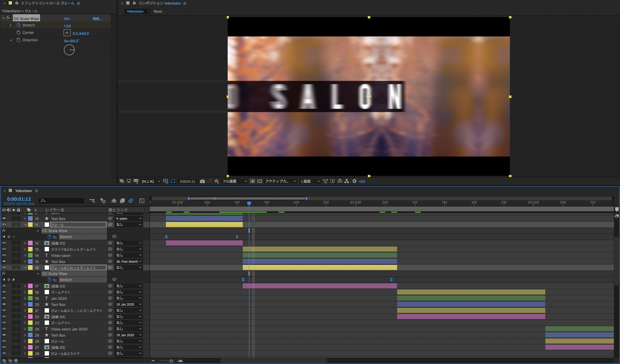Click the Center point picker crosshair button
This screenshot has width=620, height=364.
[x=67, y=33]
